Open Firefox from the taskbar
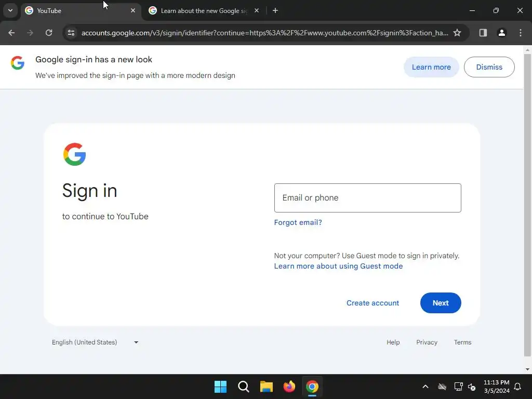532x399 pixels. coord(289,387)
